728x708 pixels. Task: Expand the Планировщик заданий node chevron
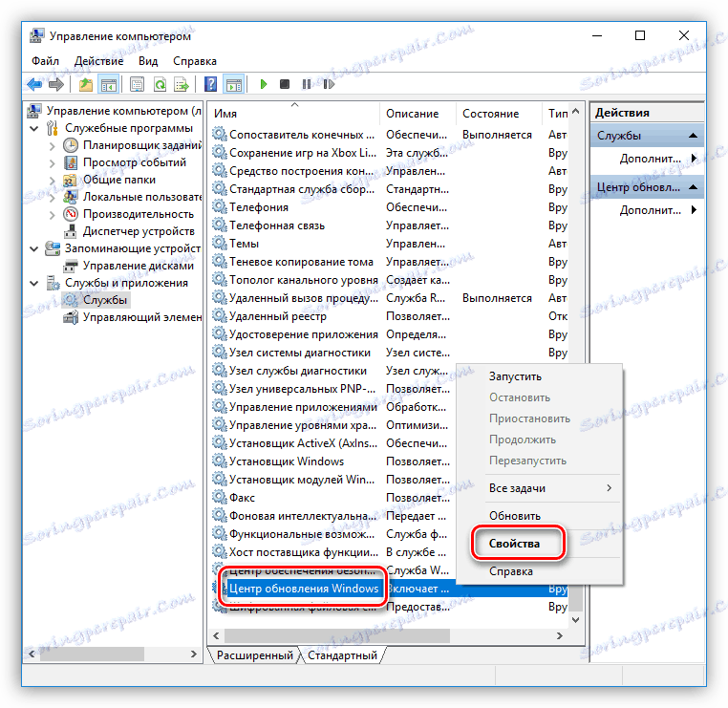[52, 146]
